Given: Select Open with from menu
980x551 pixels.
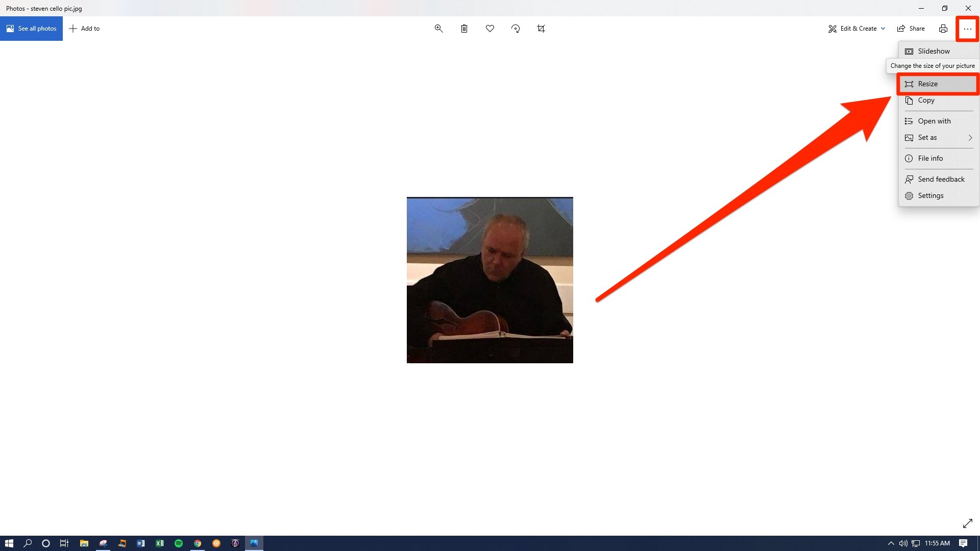Looking at the screenshot, I should 934,120.
